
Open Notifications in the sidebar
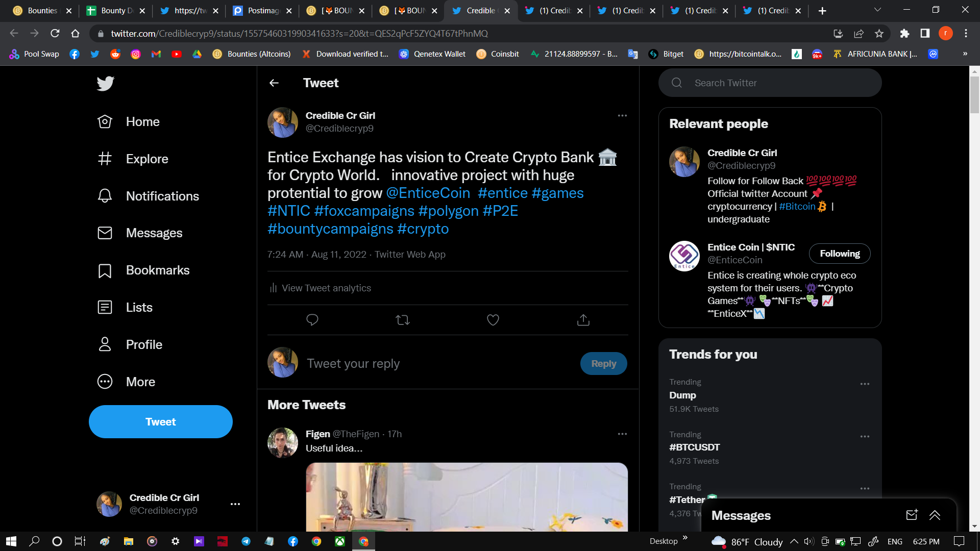tap(148, 196)
